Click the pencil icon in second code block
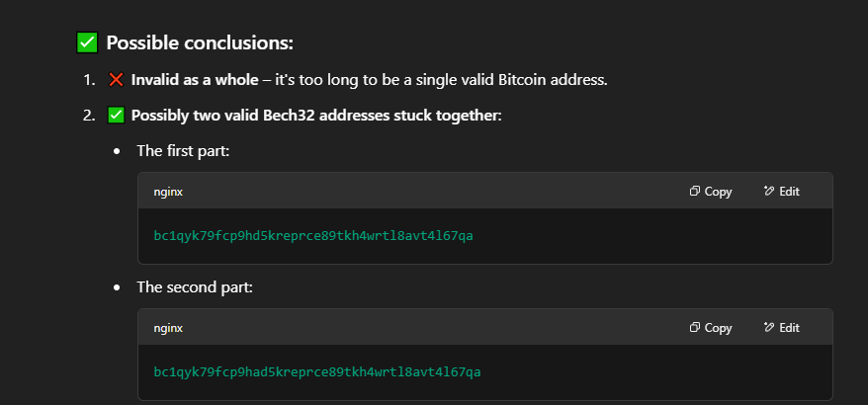868x405 pixels. click(x=768, y=327)
